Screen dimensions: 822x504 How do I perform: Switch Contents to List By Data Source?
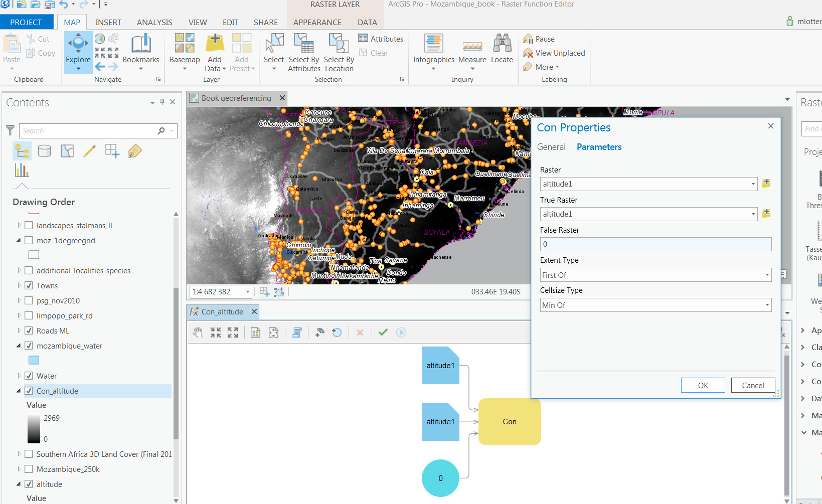point(45,151)
